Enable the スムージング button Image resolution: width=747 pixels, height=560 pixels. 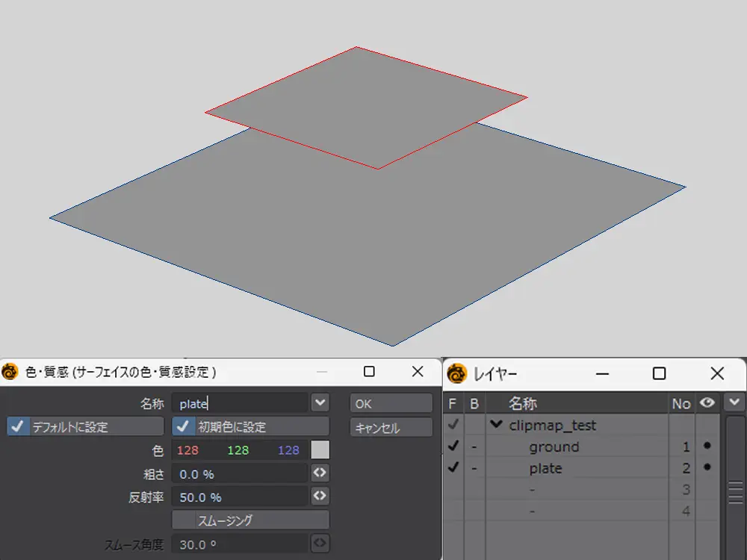250,520
